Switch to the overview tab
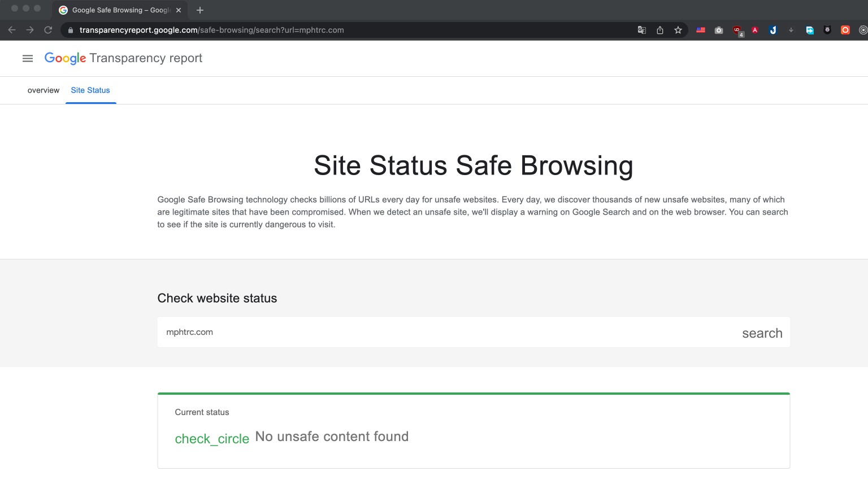Image resolution: width=868 pixels, height=480 pixels. tap(43, 90)
